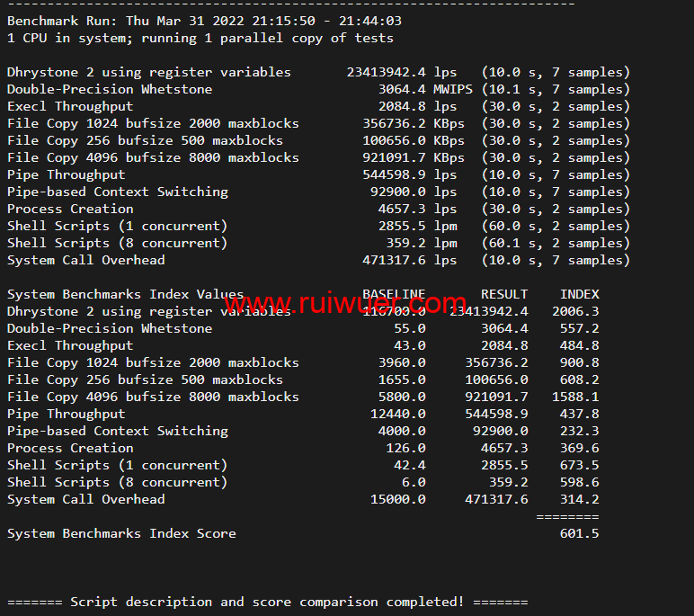
Task: Click the RESULT column header
Action: pos(504,294)
